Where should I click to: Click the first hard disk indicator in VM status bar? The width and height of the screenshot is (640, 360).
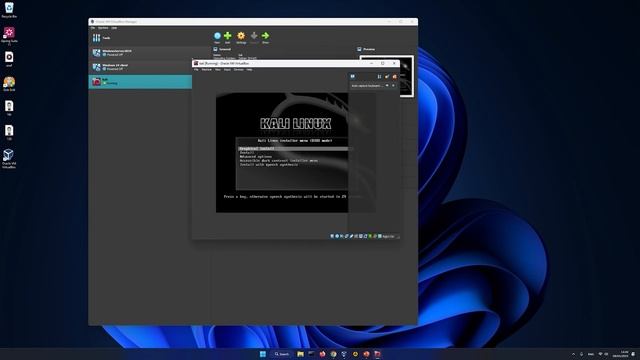pyautogui.click(x=332, y=236)
